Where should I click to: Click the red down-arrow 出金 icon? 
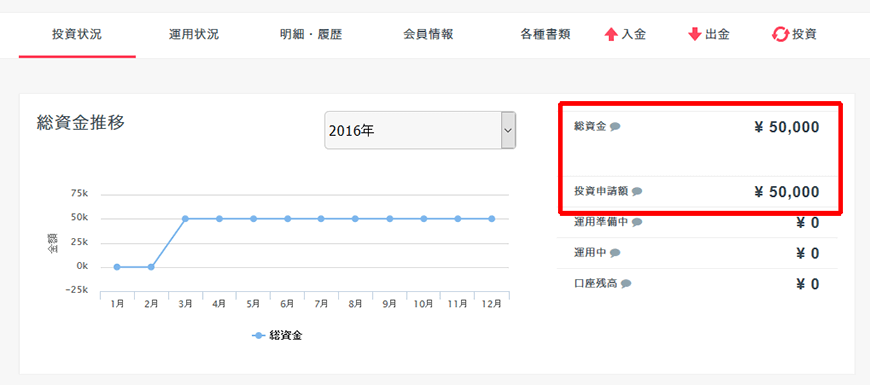[x=695, y=35]
